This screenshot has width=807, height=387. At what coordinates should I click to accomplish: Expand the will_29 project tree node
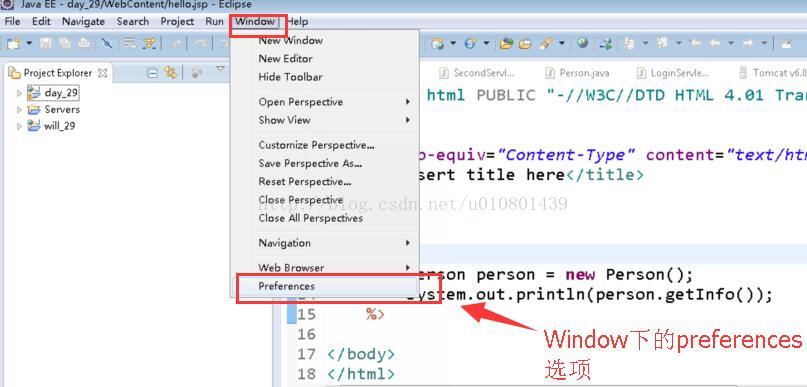[x=20, y=126]
